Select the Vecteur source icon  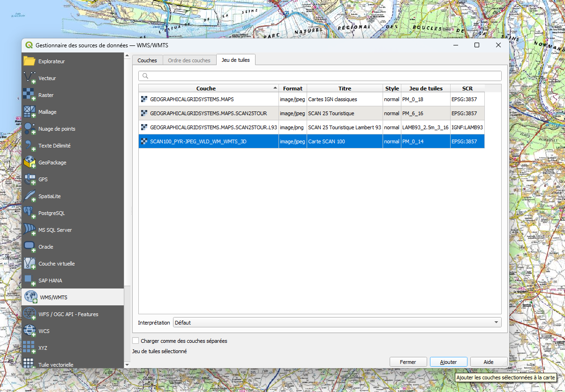coord(30,78)
